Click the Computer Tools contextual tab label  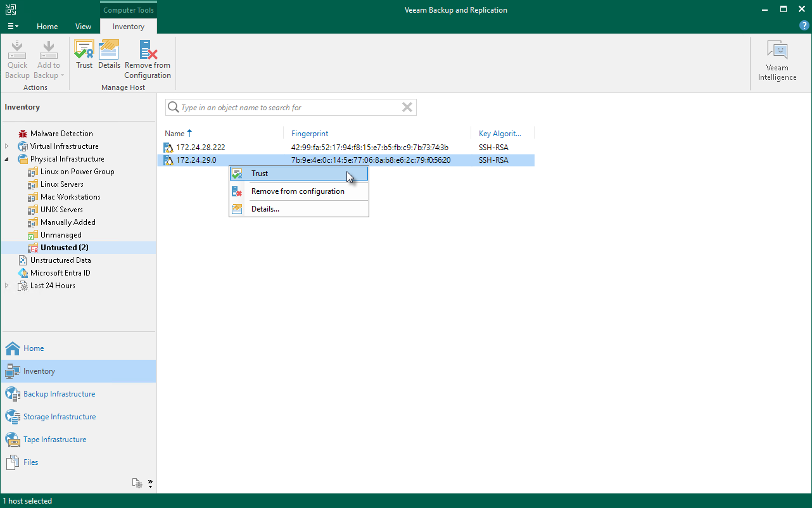click(x=129, y=10)
